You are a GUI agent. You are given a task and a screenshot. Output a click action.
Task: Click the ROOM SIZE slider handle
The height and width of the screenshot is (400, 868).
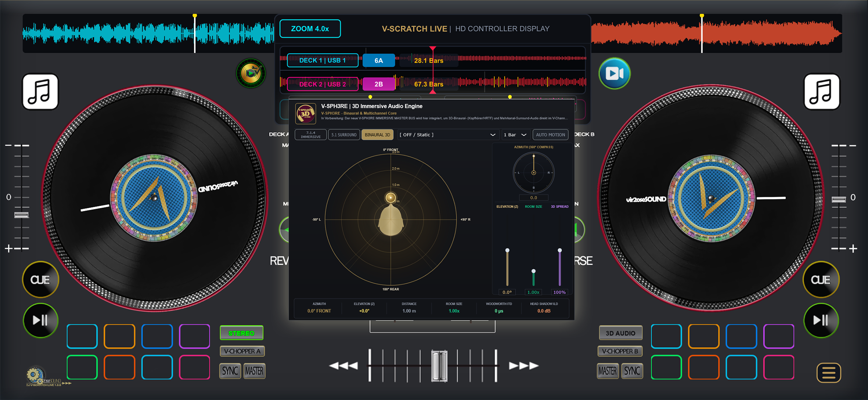point(534,271)
